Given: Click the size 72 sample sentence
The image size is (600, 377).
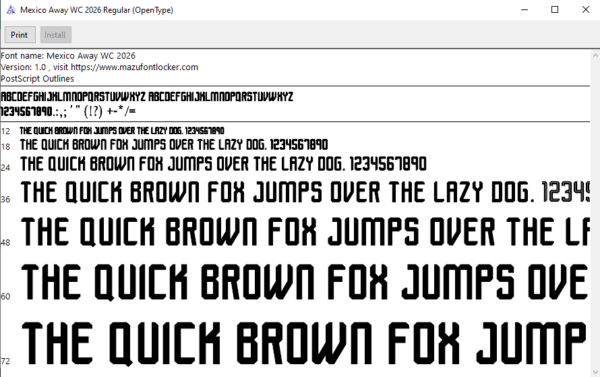Looking at the screenshot, I should click(x=304, y=344).
